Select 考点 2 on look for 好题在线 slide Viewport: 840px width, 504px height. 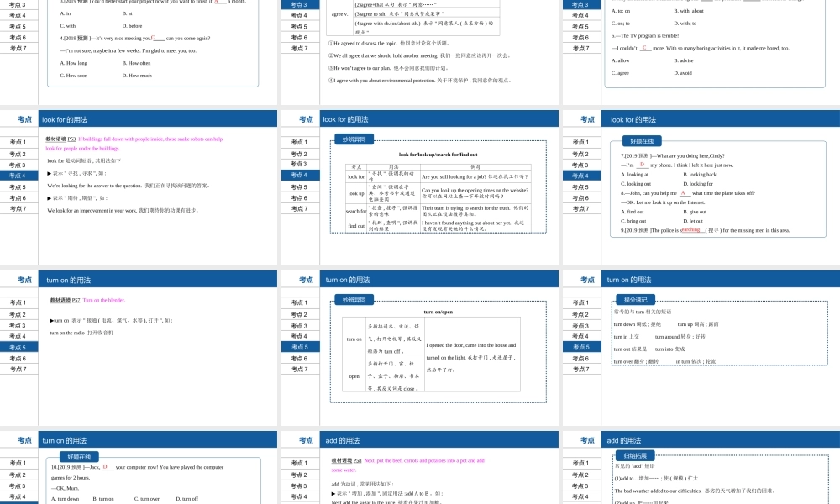[x=581, y=154]
